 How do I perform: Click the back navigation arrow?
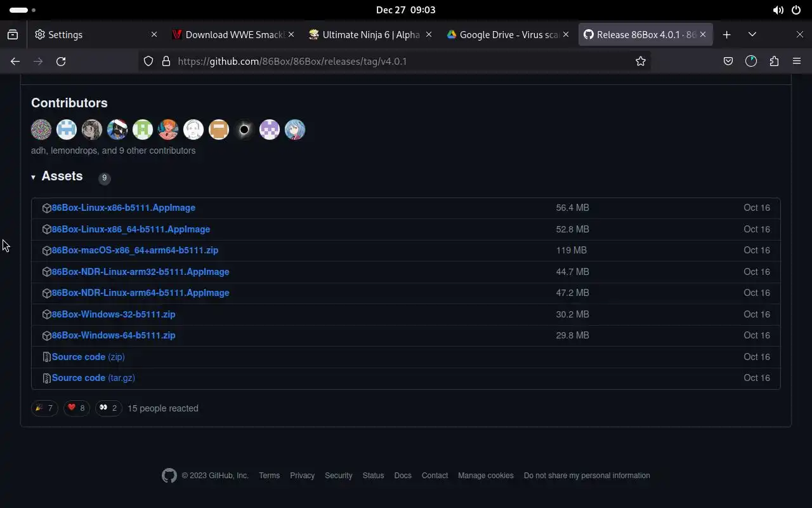tap(15, 61)
